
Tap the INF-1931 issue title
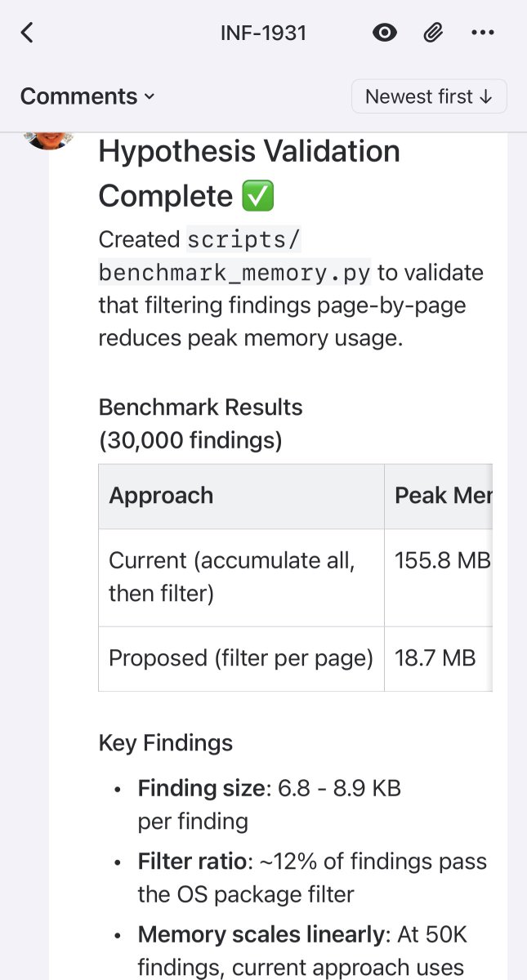(263, 33)
